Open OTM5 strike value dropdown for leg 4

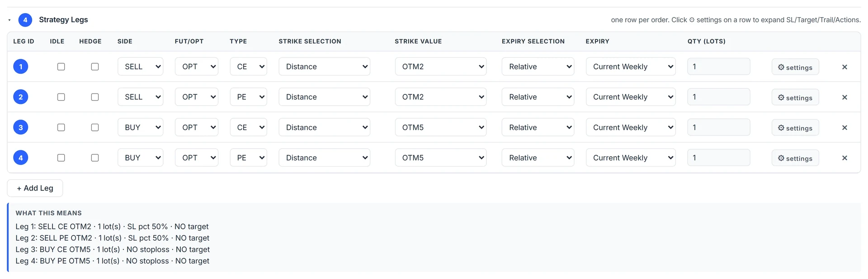441,158
